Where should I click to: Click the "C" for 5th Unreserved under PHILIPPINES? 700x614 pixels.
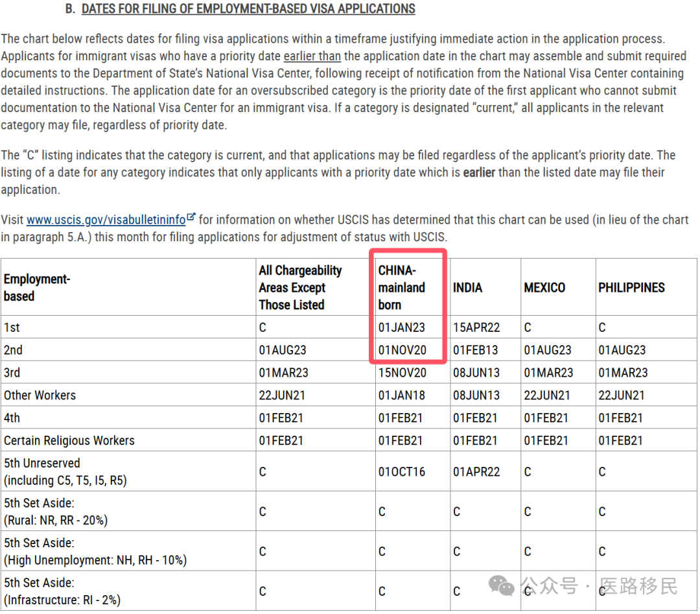602,471
